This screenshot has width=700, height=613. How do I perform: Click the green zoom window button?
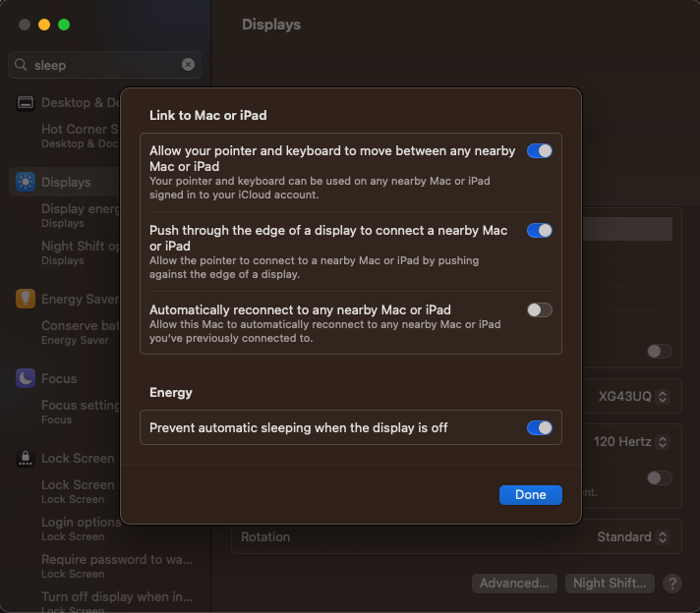(64, 25)
